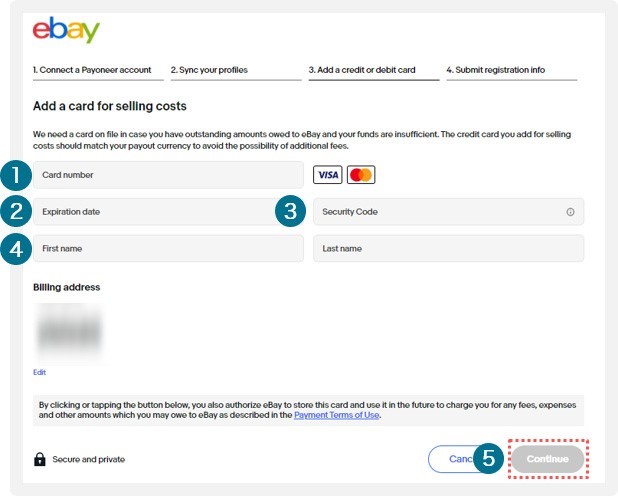Screen dimensions: 618x496
Task: Click the number 3 step marker
Action: tap(290, 211)
